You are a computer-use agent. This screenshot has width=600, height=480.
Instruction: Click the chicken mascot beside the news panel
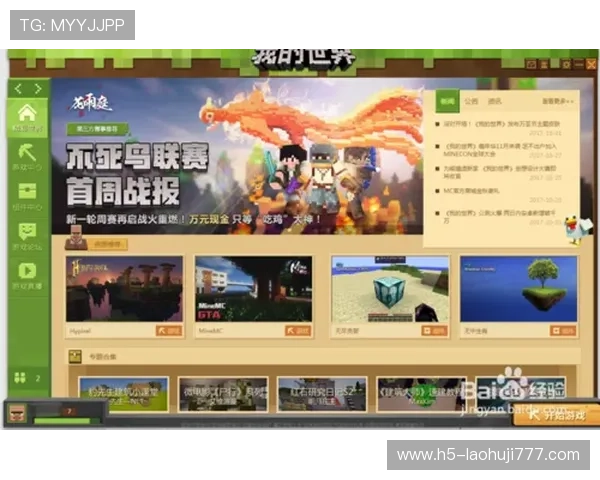[x=577, y=229]
